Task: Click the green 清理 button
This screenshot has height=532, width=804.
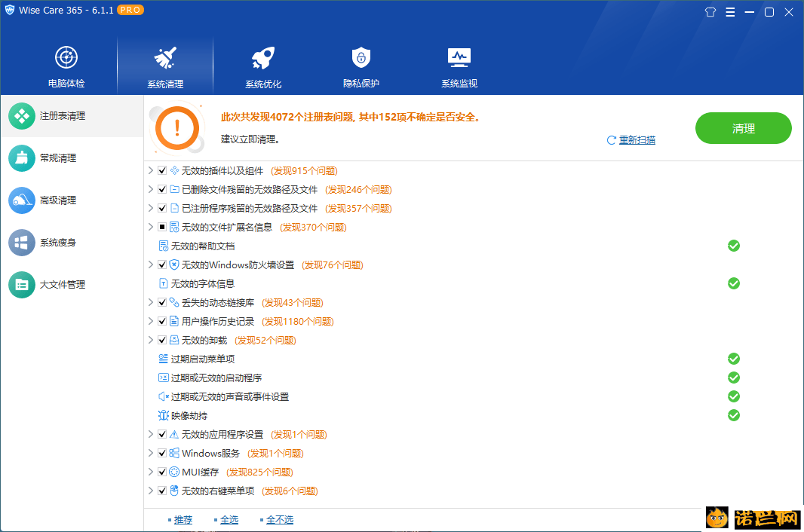Action: click(x=744, y=128)
